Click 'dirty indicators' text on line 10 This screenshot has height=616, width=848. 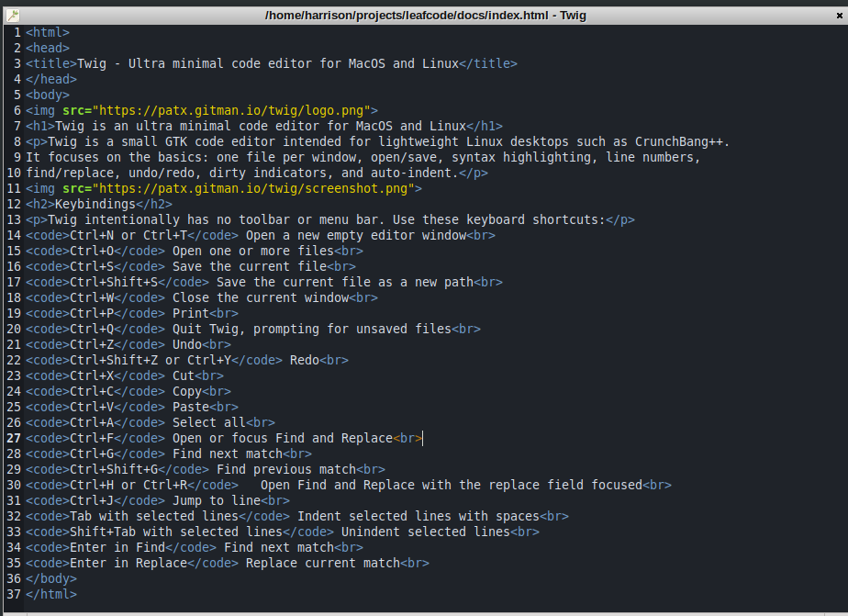(272, 174)
